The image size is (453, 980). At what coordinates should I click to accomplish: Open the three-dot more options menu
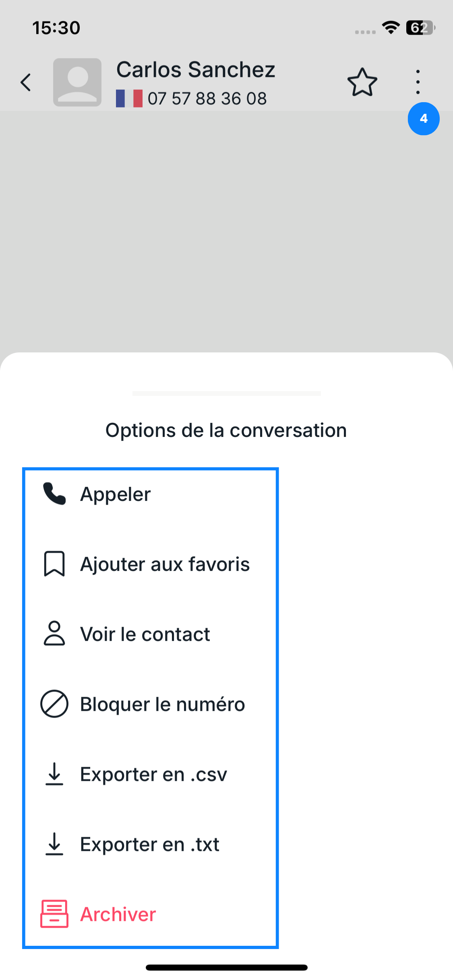pyautogui.click(x=418, y=82)
